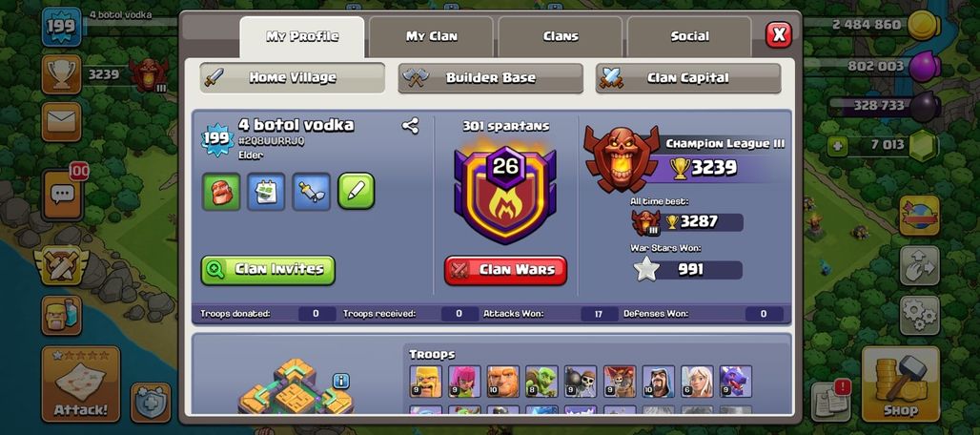Click the green pencil edit icon
This screenshot has width=980, height=435.
[357, 191]
